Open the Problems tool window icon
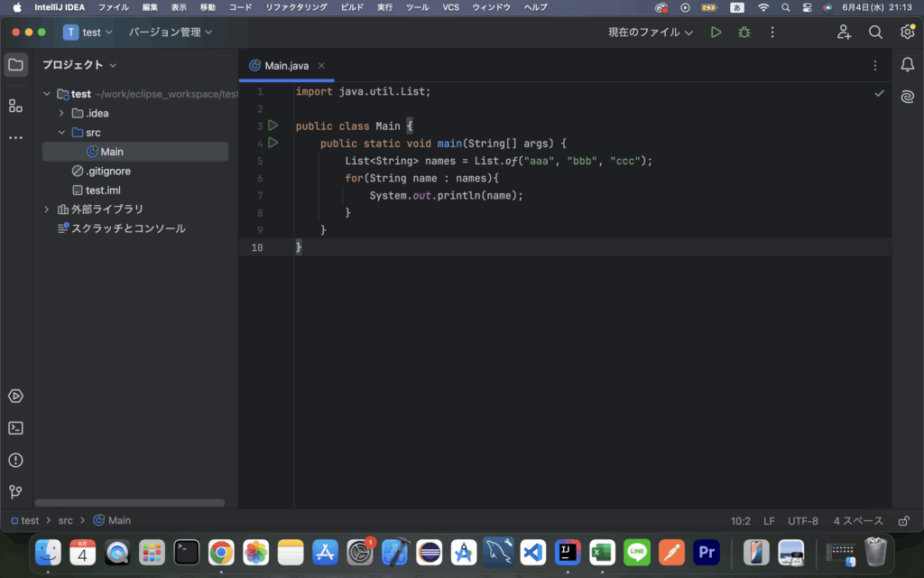 coord(15,460)
